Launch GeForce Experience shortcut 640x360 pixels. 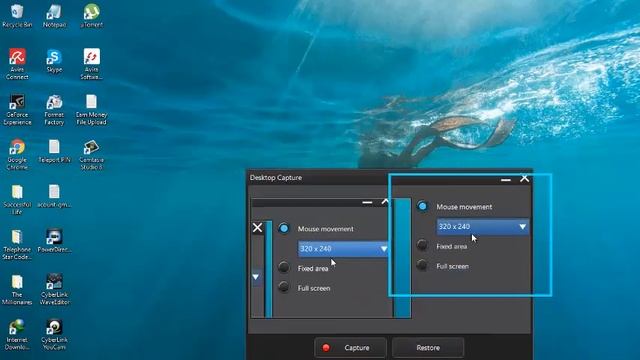point(17,109)
